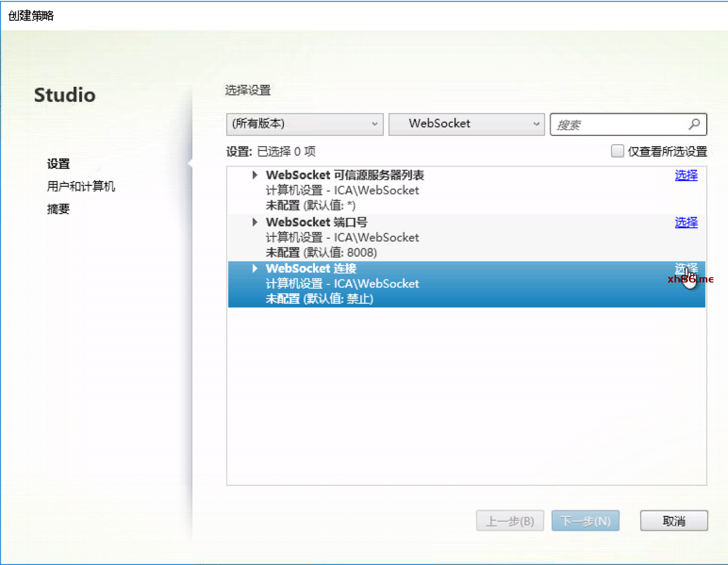Enable the 仅查看所选设置 checkbox
Viewport: 728px width, 565px height.
(617, 151)
